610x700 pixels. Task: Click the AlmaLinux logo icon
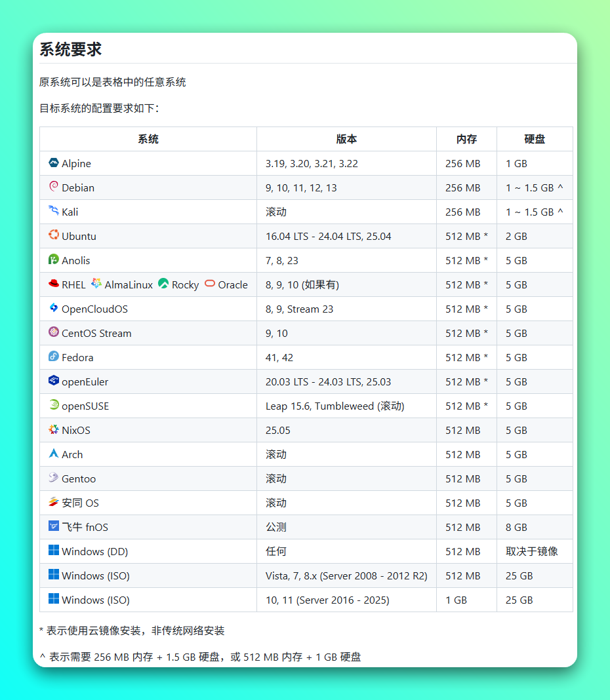pos(96,284)
